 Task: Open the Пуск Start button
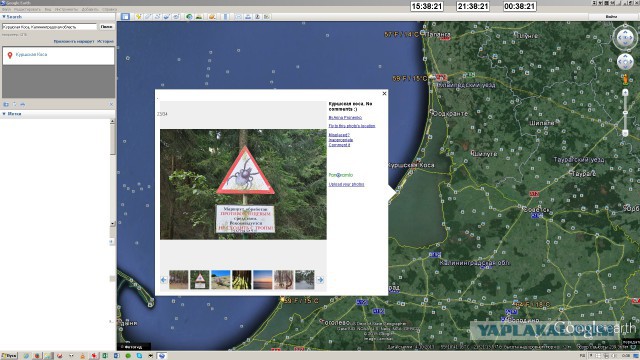(9, 356)
